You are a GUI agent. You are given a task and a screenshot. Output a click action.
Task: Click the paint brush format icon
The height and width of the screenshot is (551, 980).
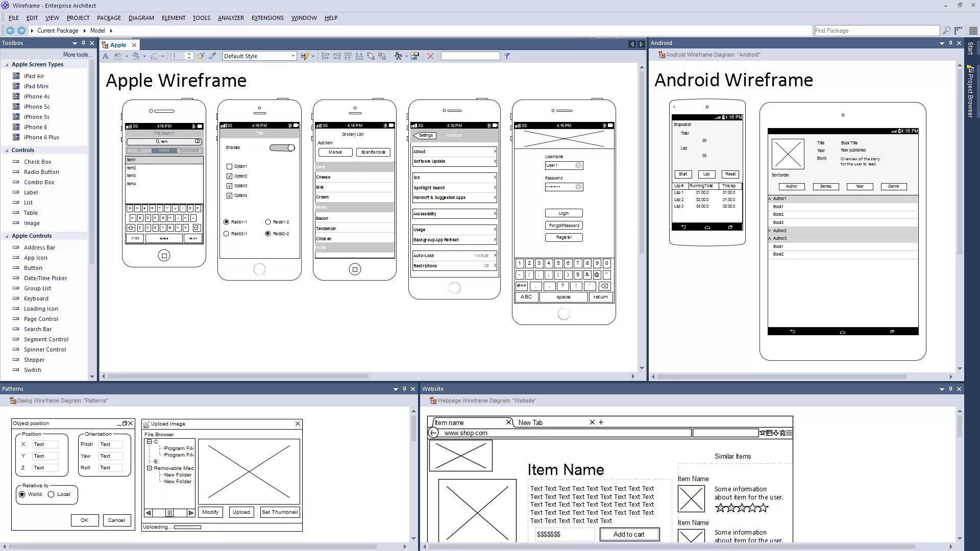(200, 56)
